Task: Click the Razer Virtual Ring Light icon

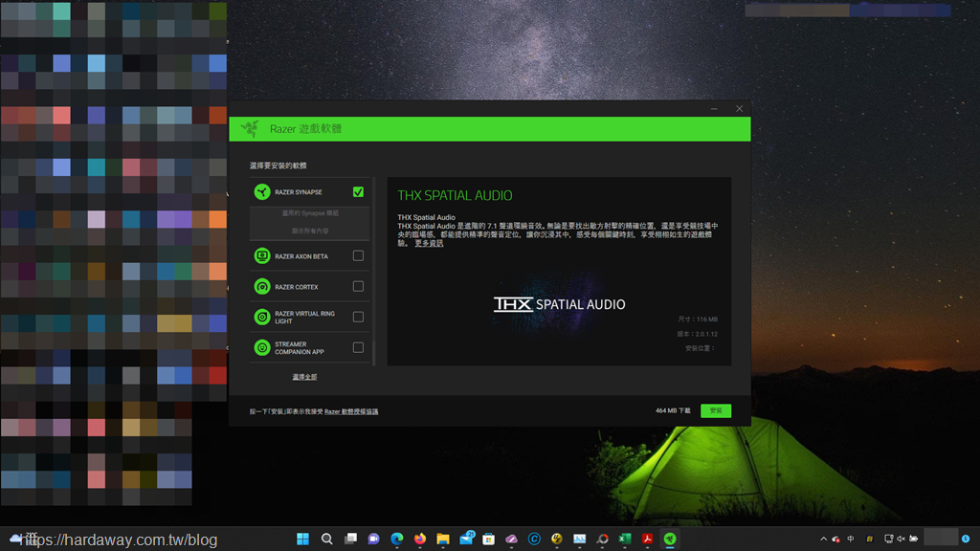Action: coord(262,317)
